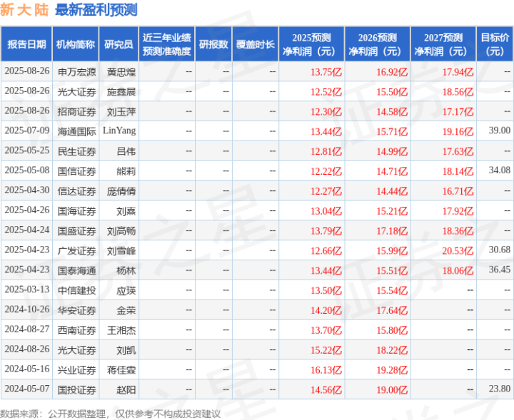Click the 2027预测净利润 column header
The height and width of the screenshot is (420, 514).
tap(443, 44)
